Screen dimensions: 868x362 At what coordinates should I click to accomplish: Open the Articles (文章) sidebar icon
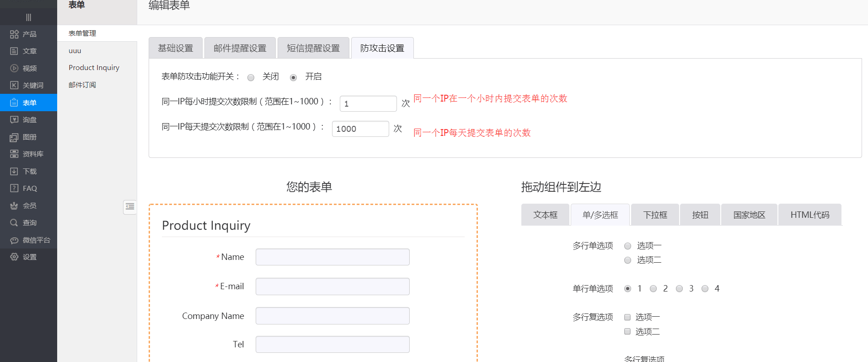(14, 51)
